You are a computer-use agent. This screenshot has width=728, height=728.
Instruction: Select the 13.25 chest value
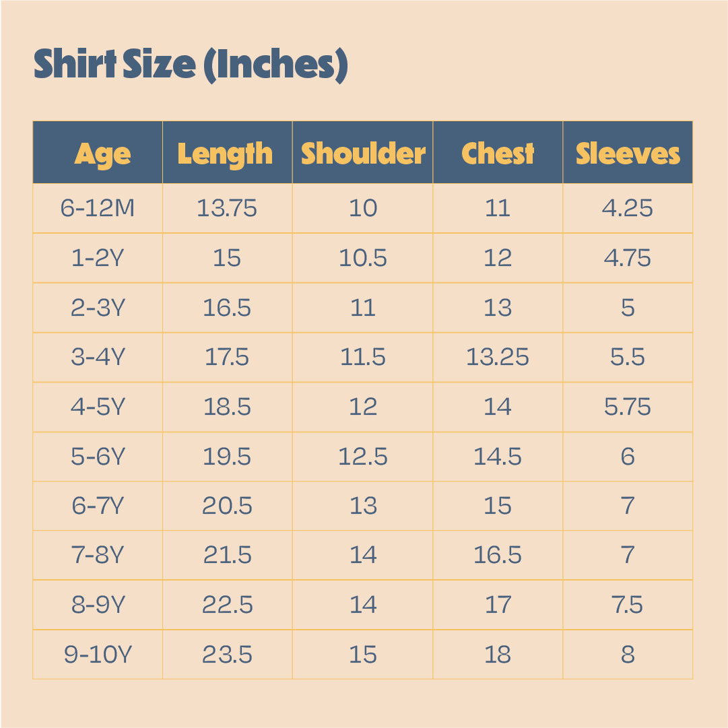[x=498, y=357]
